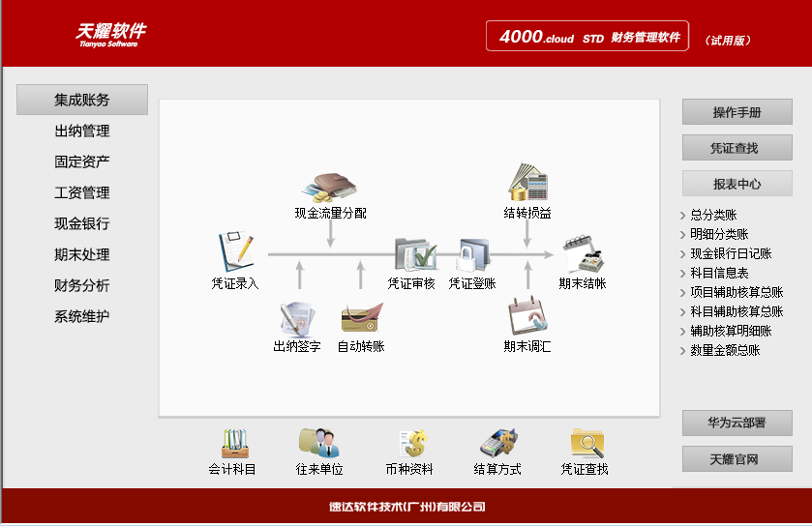Click the 凭证登账 padlock icon
This screenshot has width=812, height=526.
pyautogui.click(x=473, y=254)
